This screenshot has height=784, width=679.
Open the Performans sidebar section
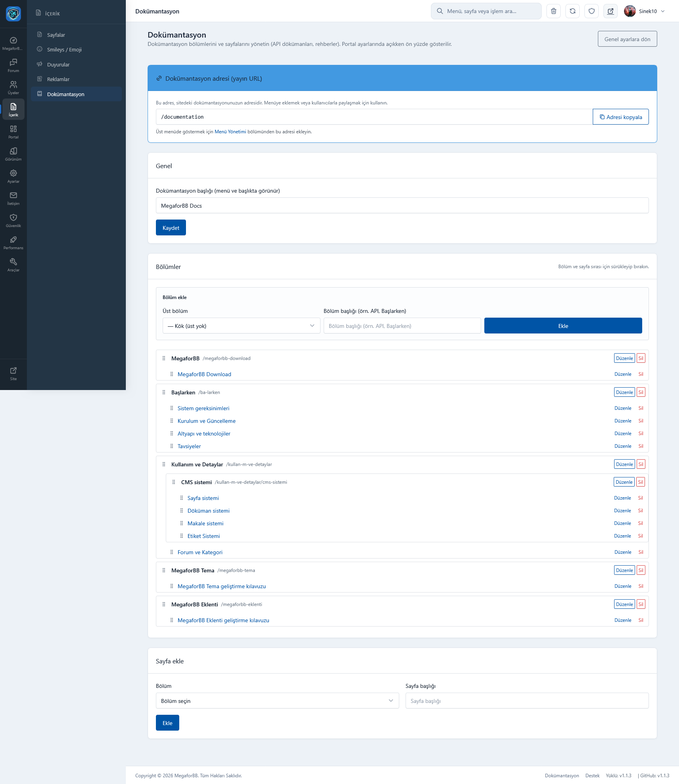pyautogui.click(x=13, y=242)
